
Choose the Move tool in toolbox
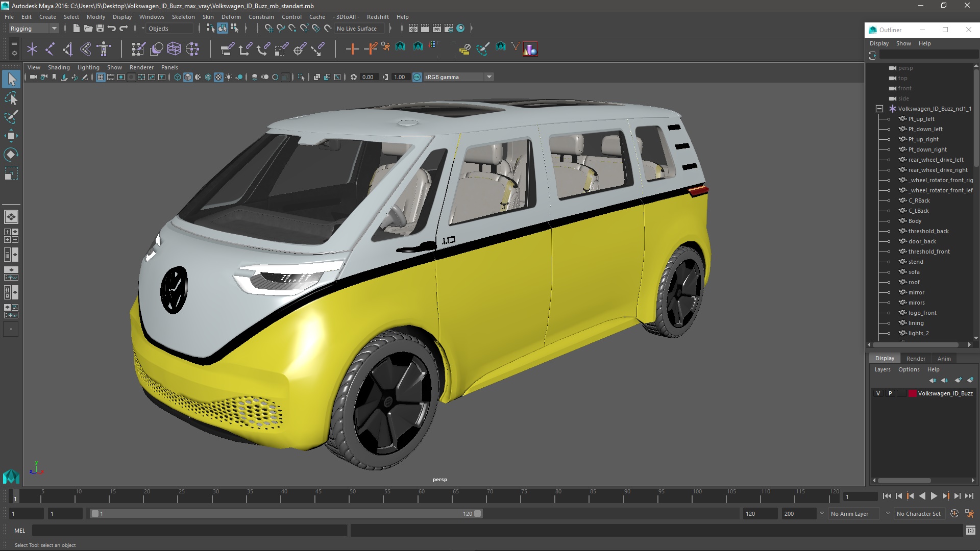pos(11,136)
